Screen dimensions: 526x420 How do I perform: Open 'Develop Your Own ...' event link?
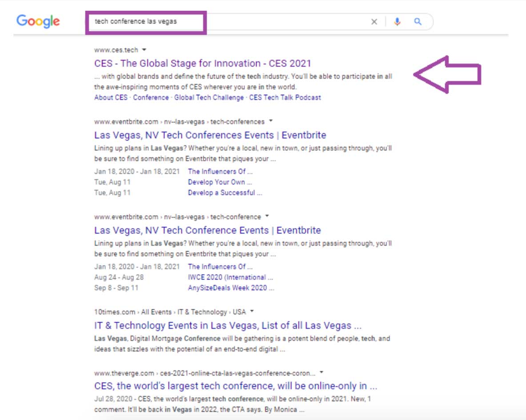click(x=220, y=182)
